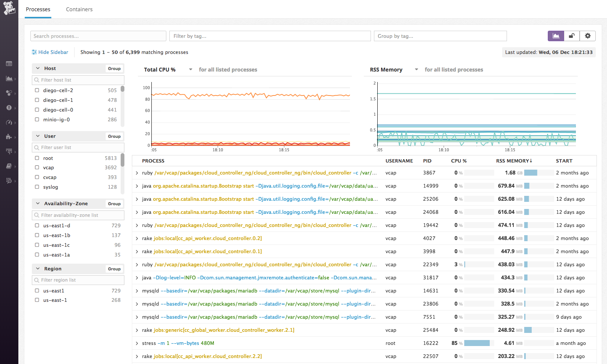
Task: Open the Monitors alert icon in sidebar
Action: coord(9,108)
